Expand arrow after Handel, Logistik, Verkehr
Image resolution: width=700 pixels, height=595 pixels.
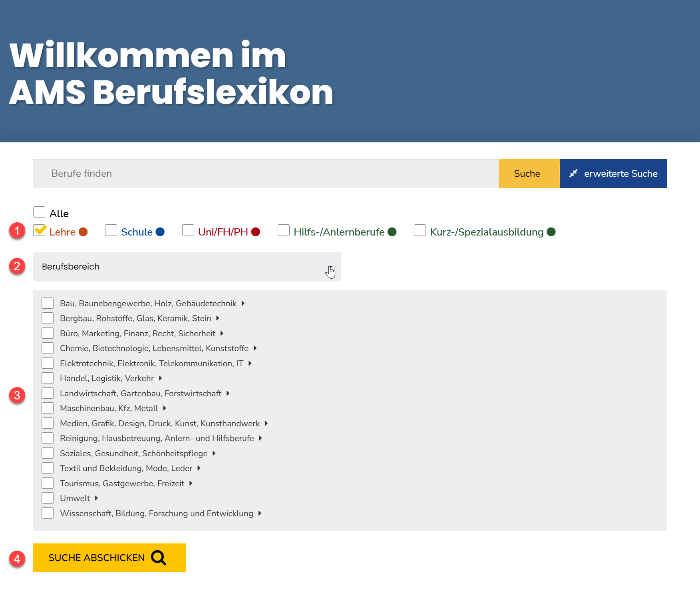point(160,378)
